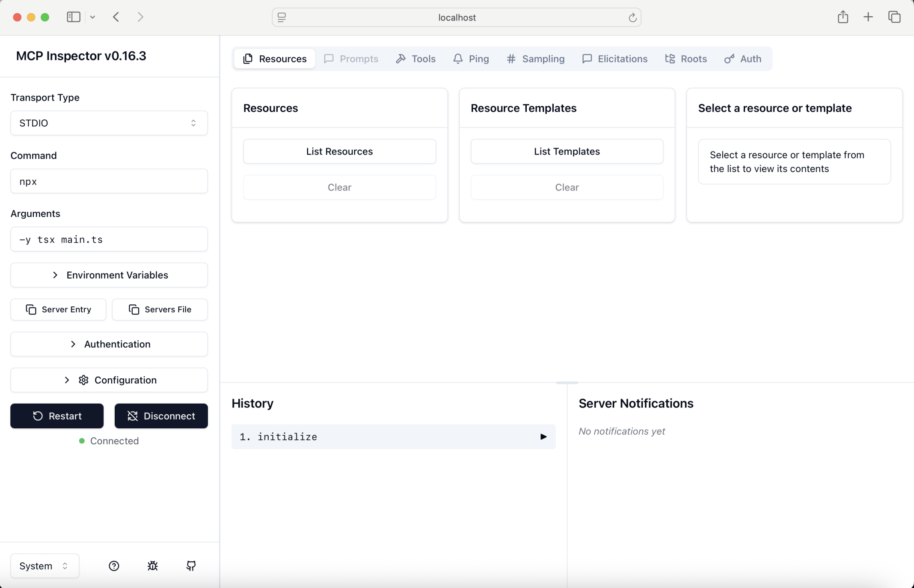Click the page reload icon
Viewport: 914px width, 588px height.
632,18
